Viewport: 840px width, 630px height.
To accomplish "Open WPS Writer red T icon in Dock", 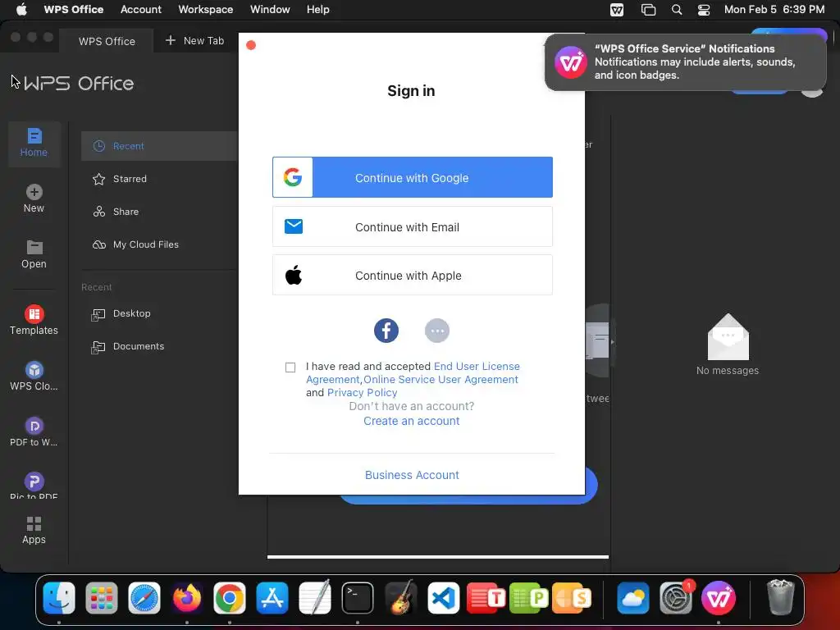I will tap(486, 598).
